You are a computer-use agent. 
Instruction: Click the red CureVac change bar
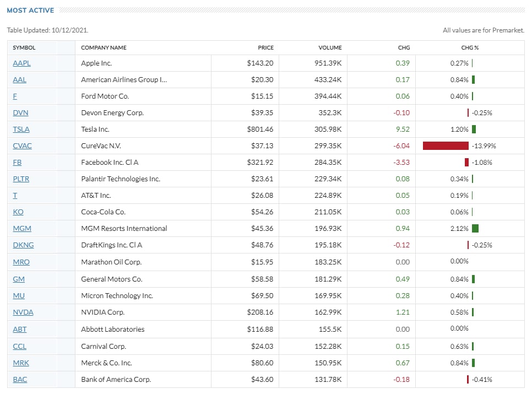(x=446, y=146)
